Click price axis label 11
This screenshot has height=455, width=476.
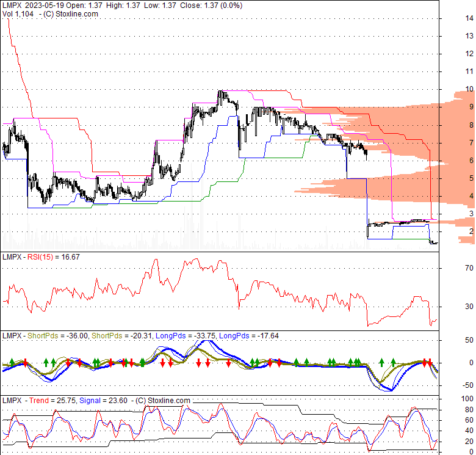469,71
